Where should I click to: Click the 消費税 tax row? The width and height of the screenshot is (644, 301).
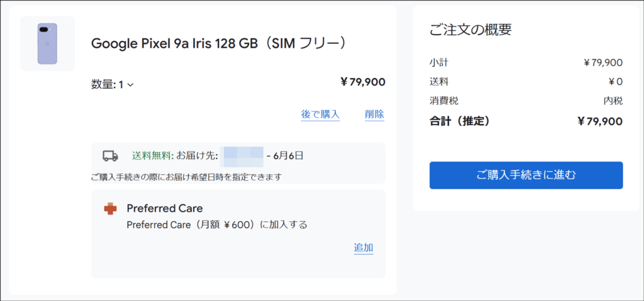point(526,101)
